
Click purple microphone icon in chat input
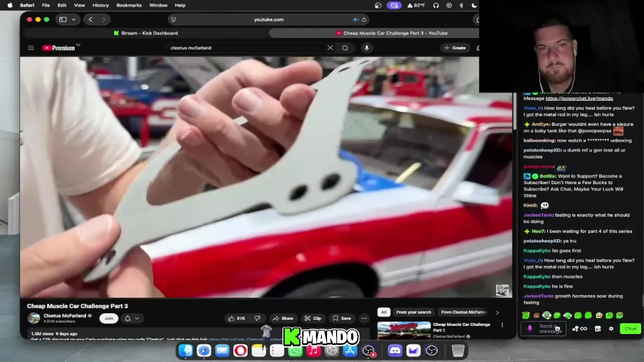point(529,329)
